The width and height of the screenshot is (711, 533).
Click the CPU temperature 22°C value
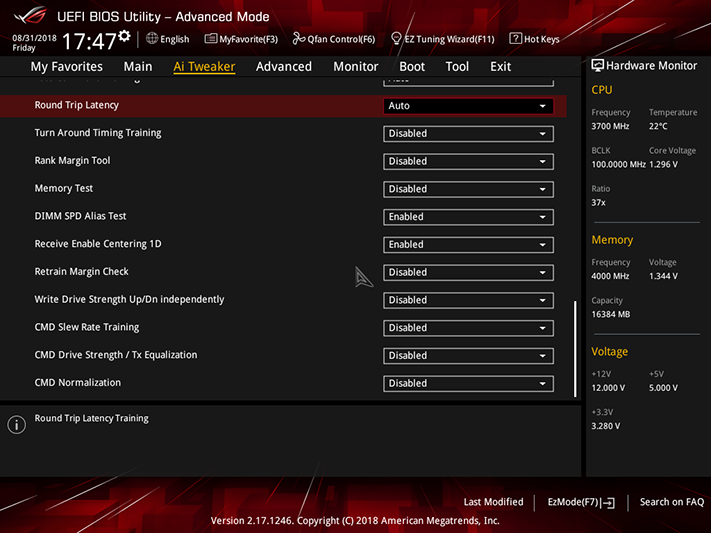click(658, 126)
